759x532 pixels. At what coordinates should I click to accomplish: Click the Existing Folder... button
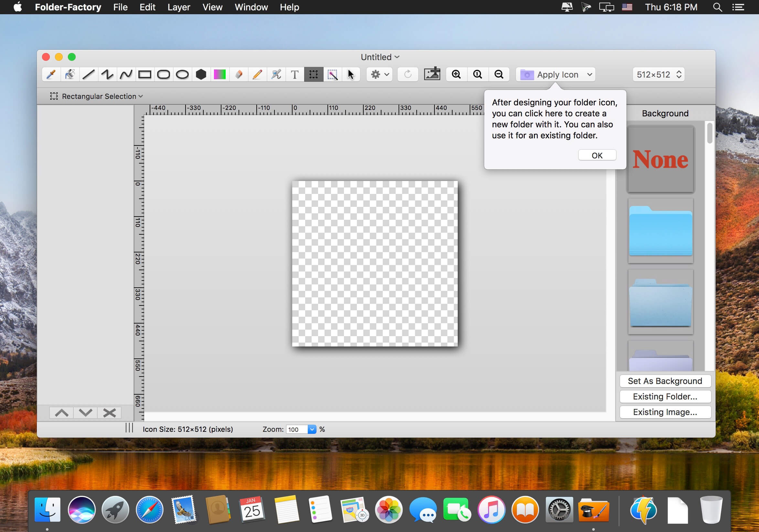pyautogui.click(x=665, y=397)
